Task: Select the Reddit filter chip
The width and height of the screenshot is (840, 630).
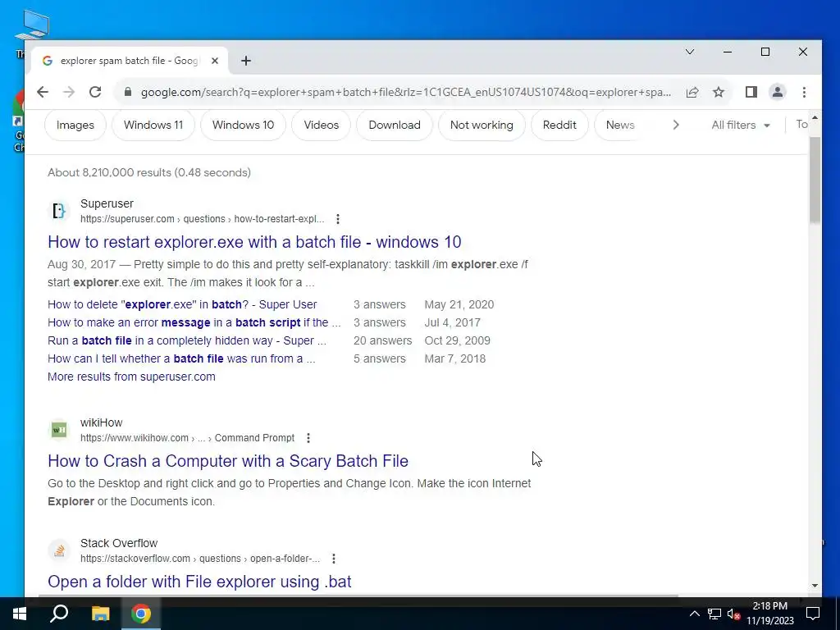Action: pos(559,125)
